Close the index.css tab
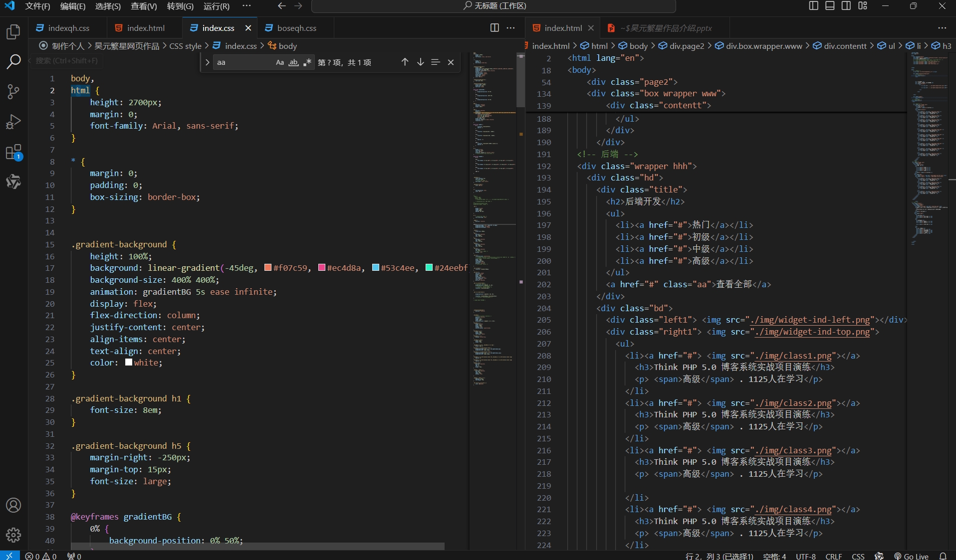956x560 pixels. coord(248,28)
